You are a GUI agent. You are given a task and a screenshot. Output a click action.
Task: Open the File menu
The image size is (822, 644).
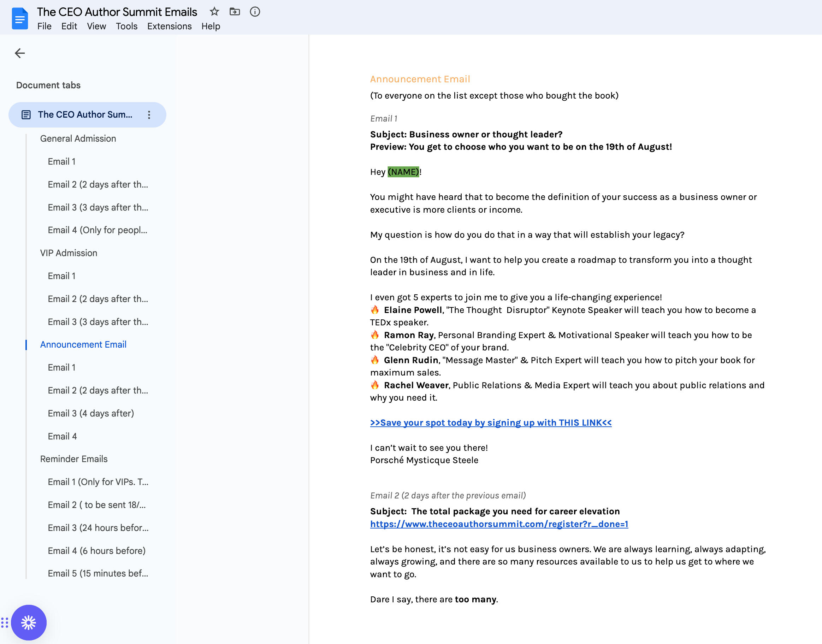point(44,26)
